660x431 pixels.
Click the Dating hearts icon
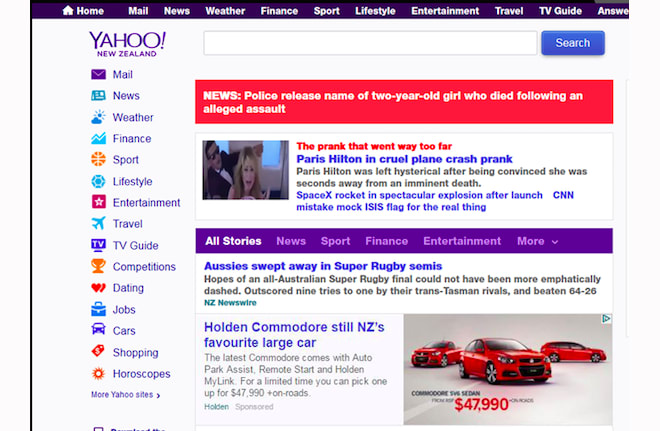pyautogui.click(x=98, y=288)
